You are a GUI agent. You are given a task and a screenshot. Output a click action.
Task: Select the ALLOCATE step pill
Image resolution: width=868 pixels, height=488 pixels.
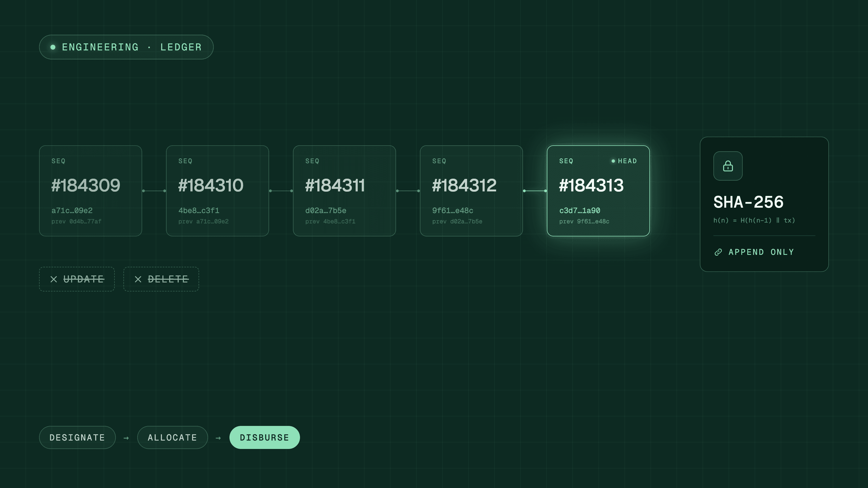(172, 438)
